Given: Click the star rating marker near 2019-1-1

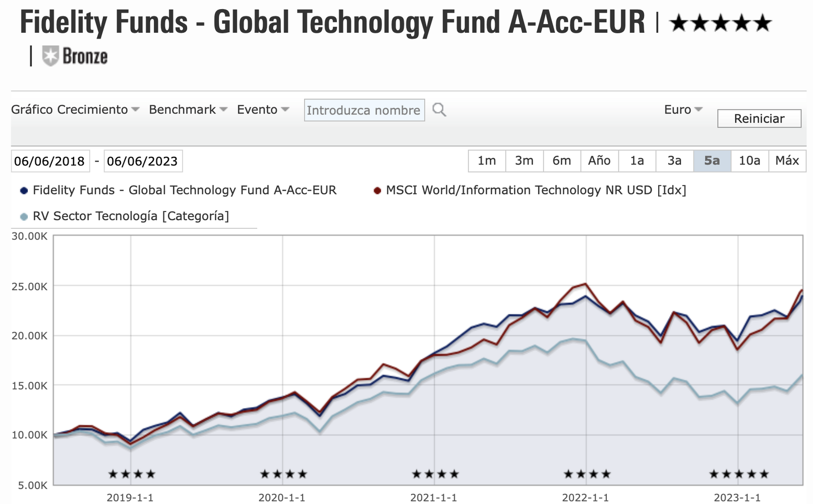Looking at the screenshot, I should [x=132, y=474].
